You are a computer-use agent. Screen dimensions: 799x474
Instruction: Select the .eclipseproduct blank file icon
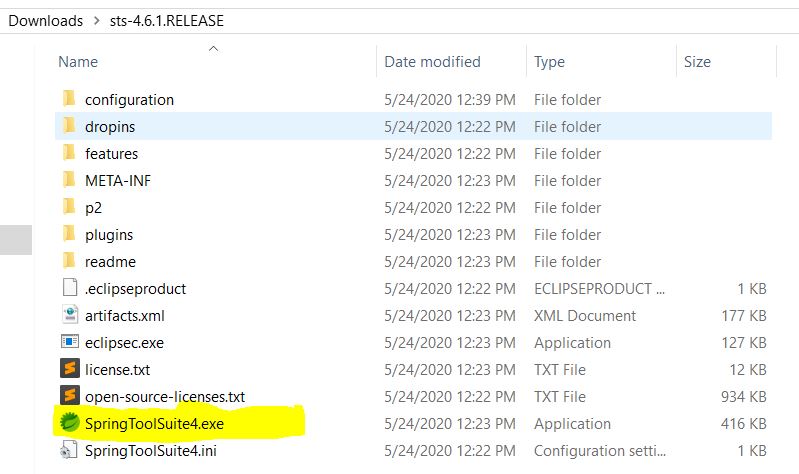(x=70, y=287)
